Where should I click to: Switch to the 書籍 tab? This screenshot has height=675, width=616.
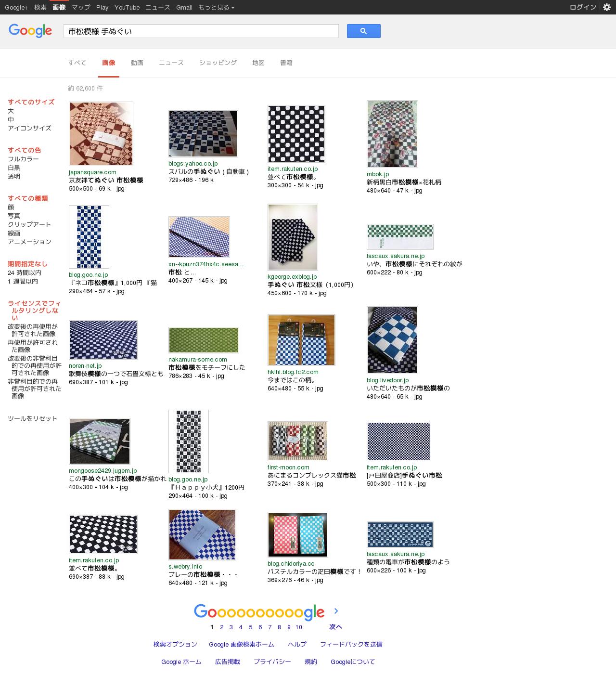click(286, 63)
